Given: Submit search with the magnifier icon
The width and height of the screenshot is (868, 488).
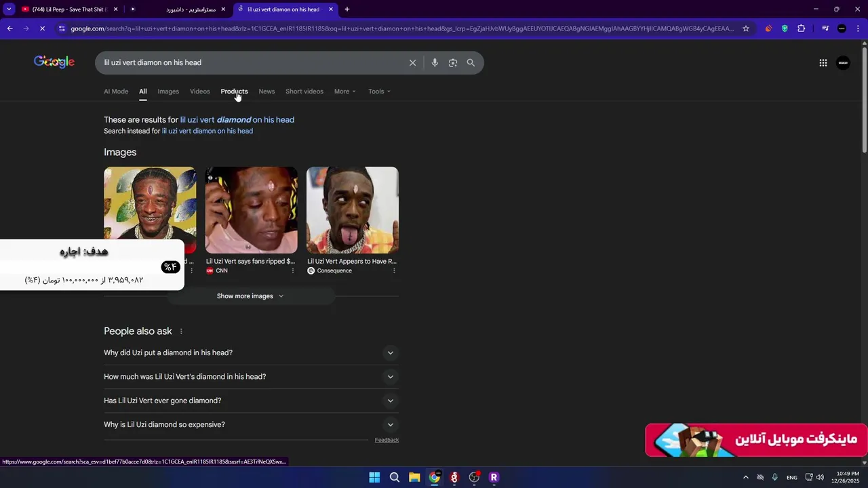Looking at the screenshot, I should point(471,62).
